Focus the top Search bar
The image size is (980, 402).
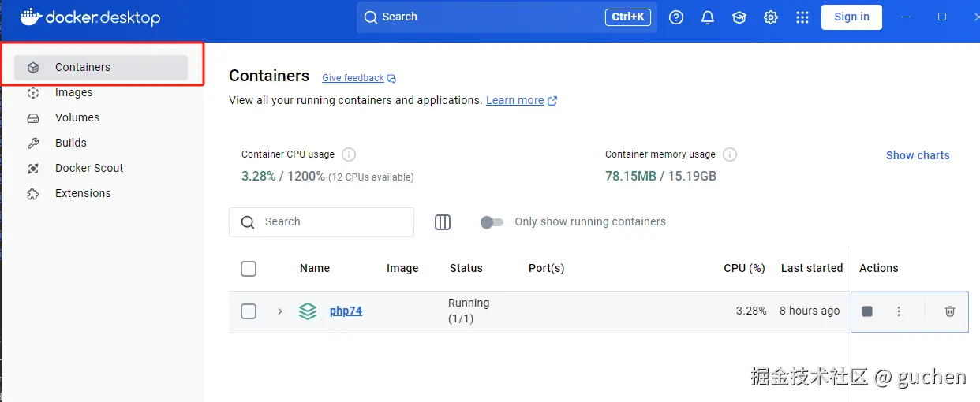(x=507, y=17)
